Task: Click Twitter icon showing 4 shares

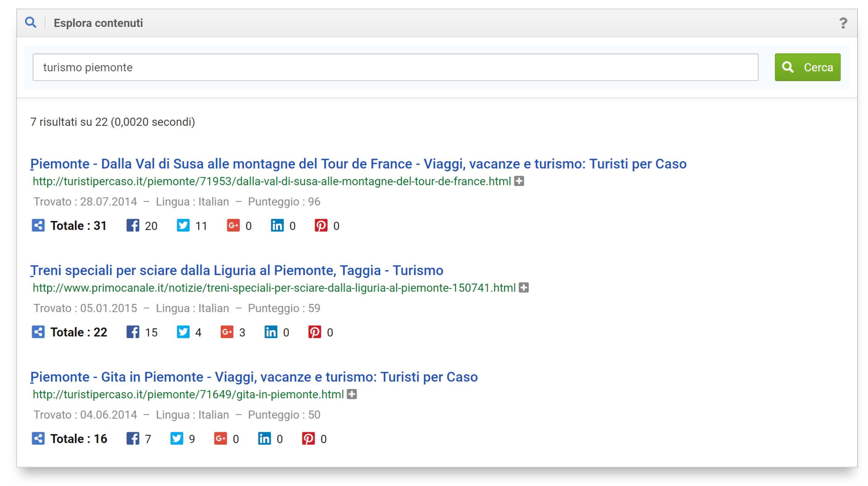Action: (183, 332)
